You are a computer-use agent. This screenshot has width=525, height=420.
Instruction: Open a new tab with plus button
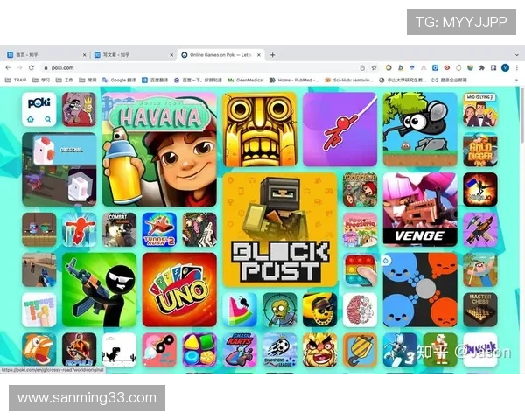click(x=272, y=54)
